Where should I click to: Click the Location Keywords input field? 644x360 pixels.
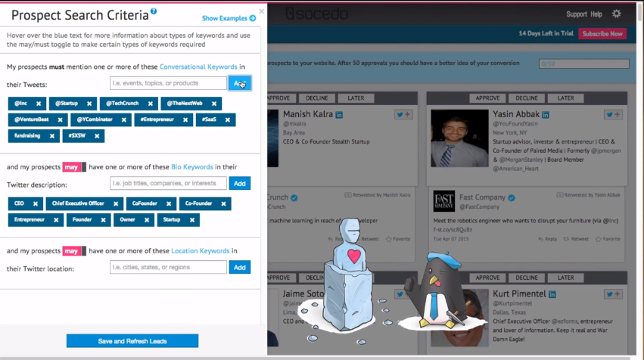click(168, 267)
